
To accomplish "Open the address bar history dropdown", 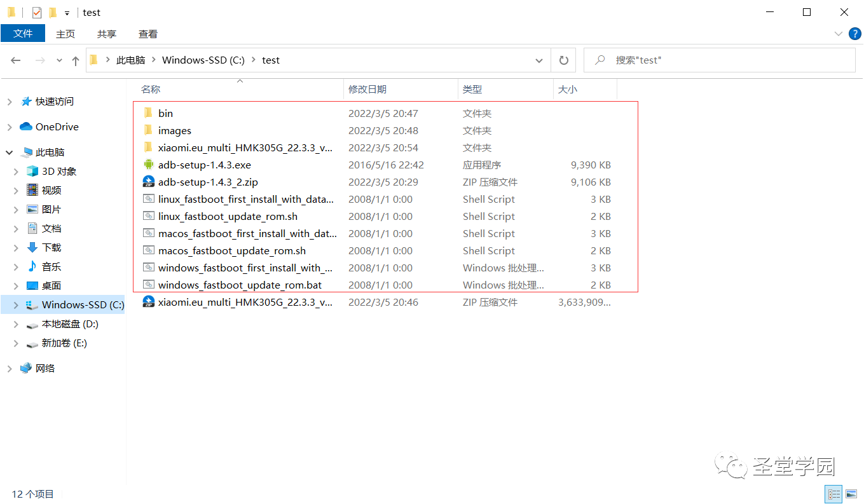I will 539,60.
